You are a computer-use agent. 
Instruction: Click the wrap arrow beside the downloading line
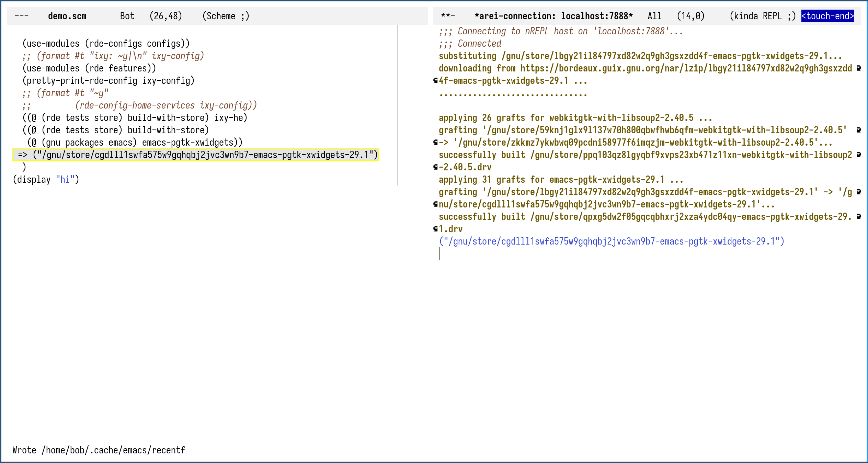[859, 68]
